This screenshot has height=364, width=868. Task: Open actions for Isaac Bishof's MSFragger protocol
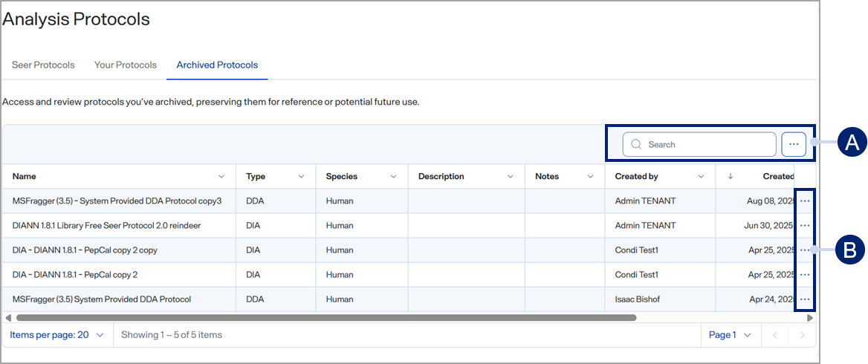tap(805, 299)
